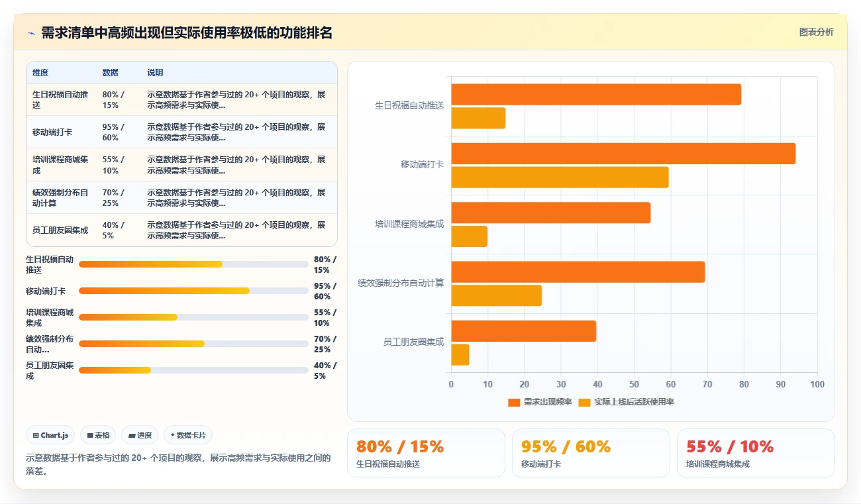
Task: Select the 数据卡片 tag chip
Action: click(188, 435)
